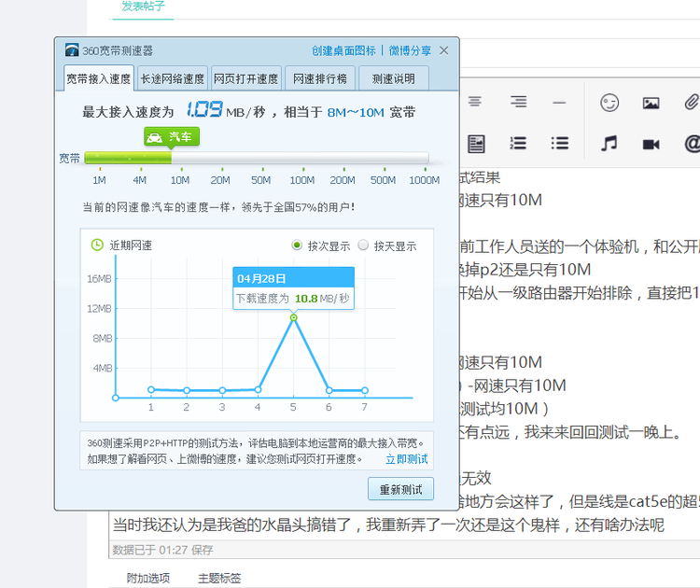
Task: Select the 按次显示 radio option
Action: (298, 246)
